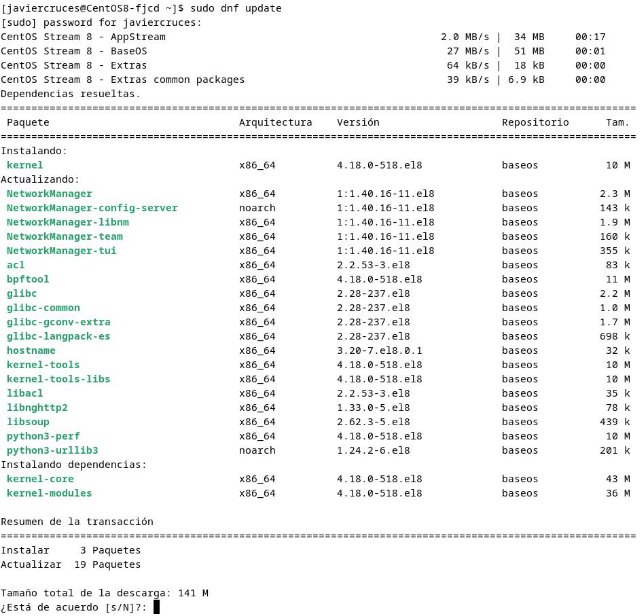643x616 pixels.
Task: Click the 'libacl' package name
Action: (x=25, y=393)
